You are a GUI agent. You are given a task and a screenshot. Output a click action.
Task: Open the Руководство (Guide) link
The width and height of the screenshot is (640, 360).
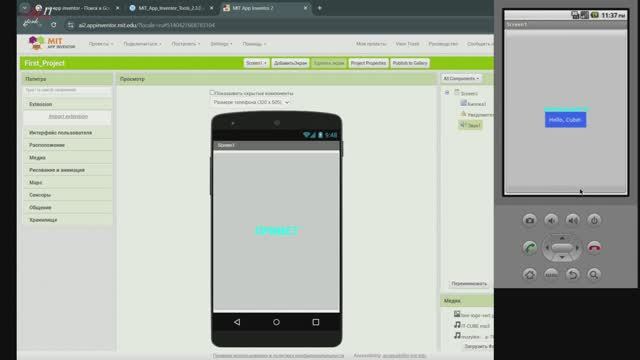[x=443, y=44]
